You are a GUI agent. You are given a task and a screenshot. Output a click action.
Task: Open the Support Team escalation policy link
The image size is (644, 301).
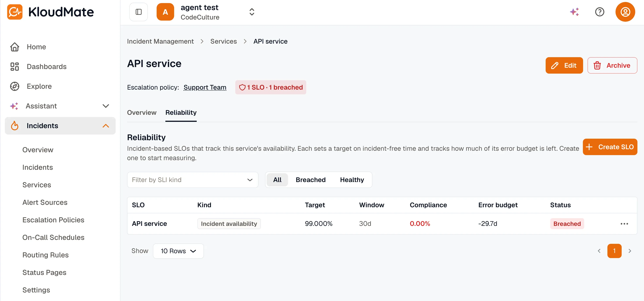[x=205, y=87]
